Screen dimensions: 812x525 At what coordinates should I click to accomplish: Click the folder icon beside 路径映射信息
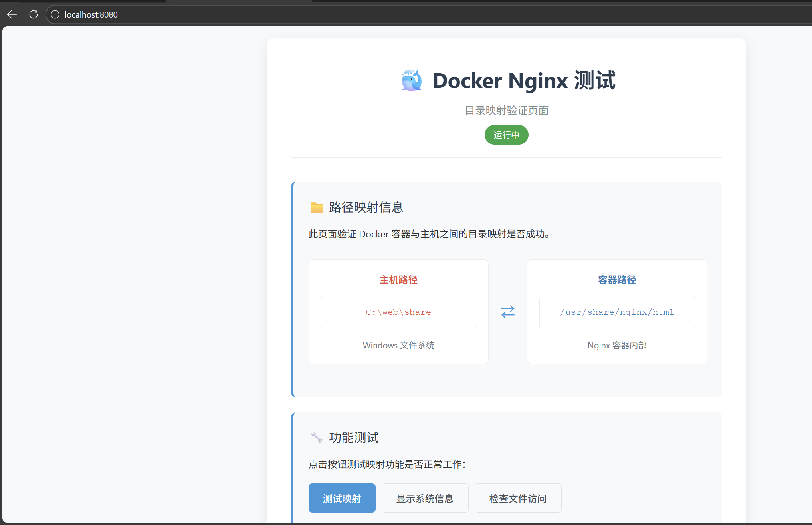tap(317, 207)
